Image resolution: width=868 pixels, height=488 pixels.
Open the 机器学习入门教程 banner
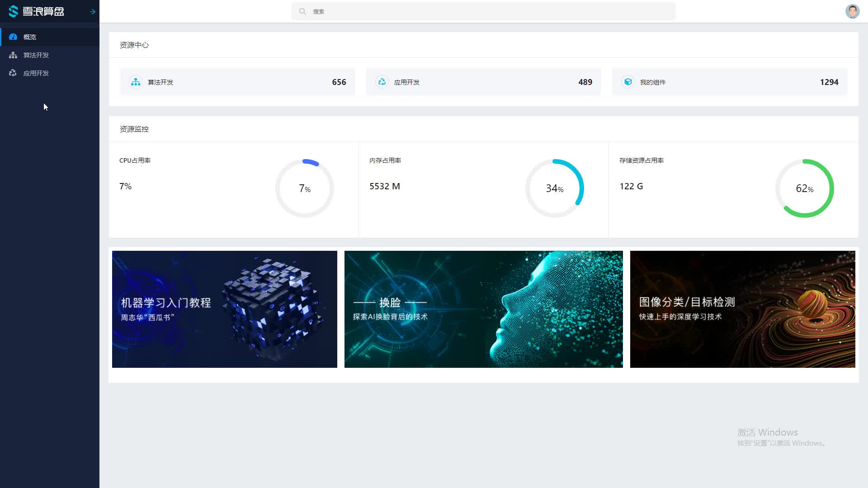pos(224,309)
